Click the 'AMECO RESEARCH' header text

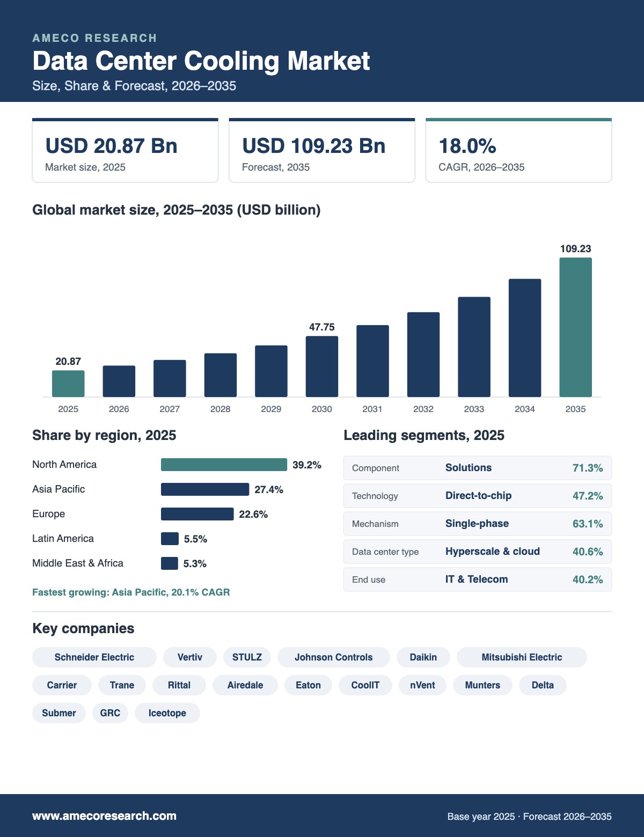click(x=94, y=38)
